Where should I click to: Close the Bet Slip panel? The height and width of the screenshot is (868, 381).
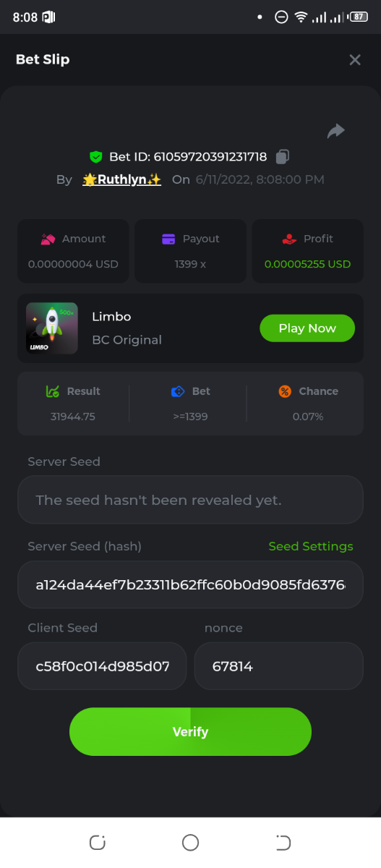[x=354, y=60]
